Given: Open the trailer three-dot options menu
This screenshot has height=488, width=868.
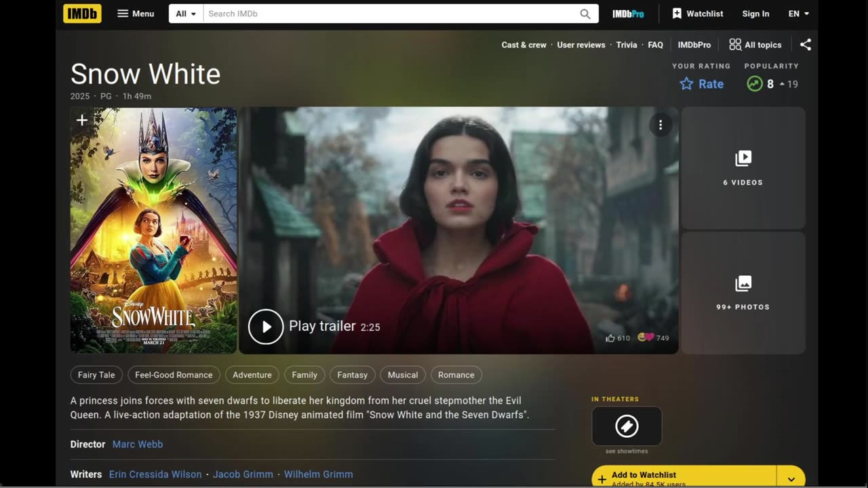Looking at the screenshot, I should [660, 125].
